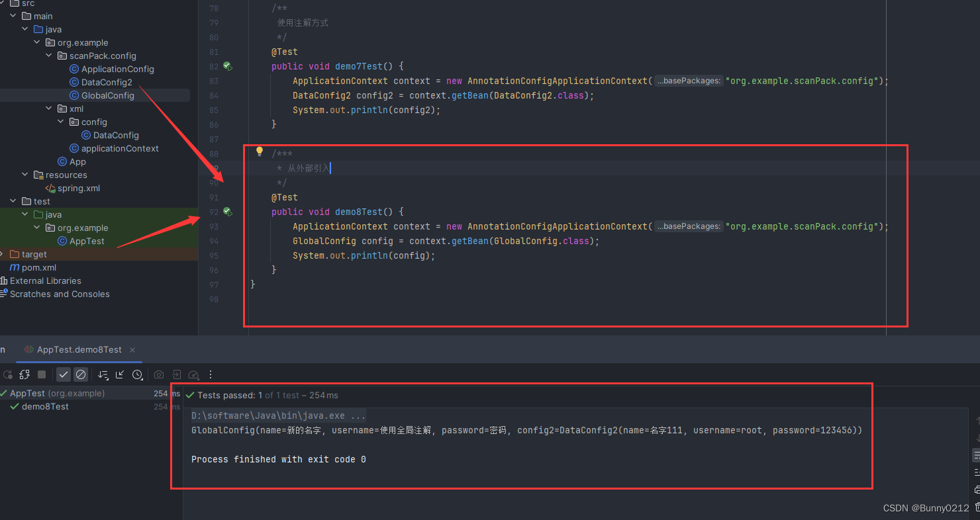The image size is (980, 520).
Task: Click line number 95 in the gutter
Action: (213, 255)
